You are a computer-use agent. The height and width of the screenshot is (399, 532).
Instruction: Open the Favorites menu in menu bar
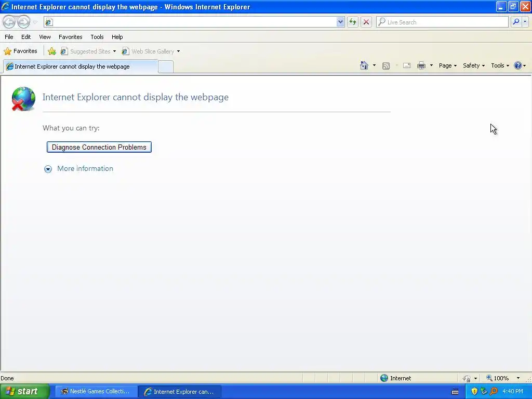[x=71, y=37]
